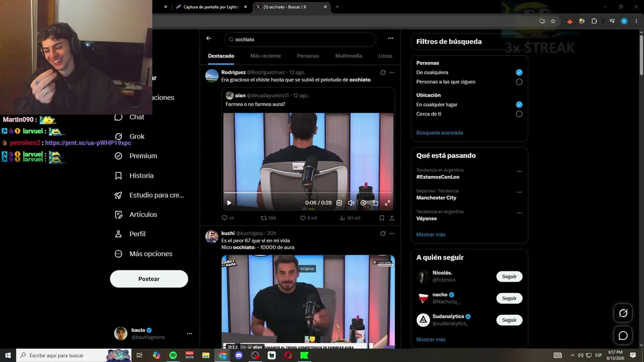Open the search options three-dot menu
Viewport: 644px width, 362px height.
[390, 38]
